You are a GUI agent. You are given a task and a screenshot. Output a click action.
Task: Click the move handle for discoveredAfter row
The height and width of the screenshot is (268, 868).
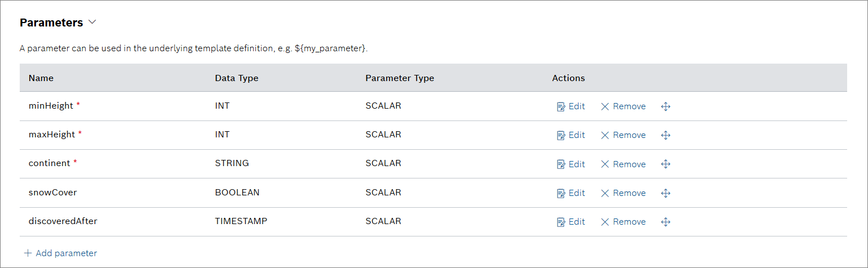665,222
